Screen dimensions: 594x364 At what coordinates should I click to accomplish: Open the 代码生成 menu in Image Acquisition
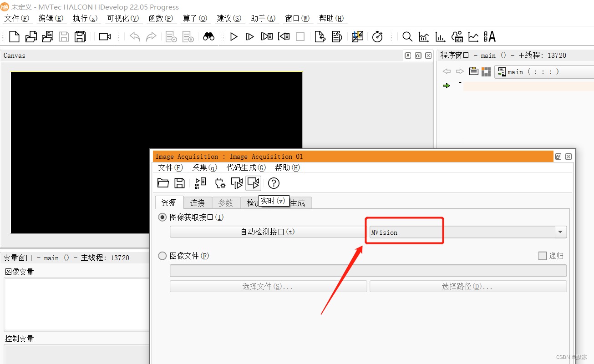click(x=246, y=167)
